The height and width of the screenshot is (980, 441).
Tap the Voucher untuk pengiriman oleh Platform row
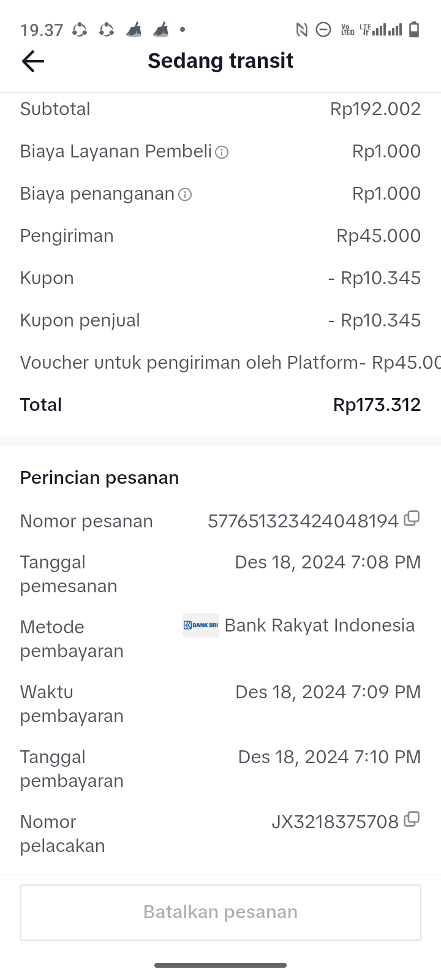coord(221,363)
